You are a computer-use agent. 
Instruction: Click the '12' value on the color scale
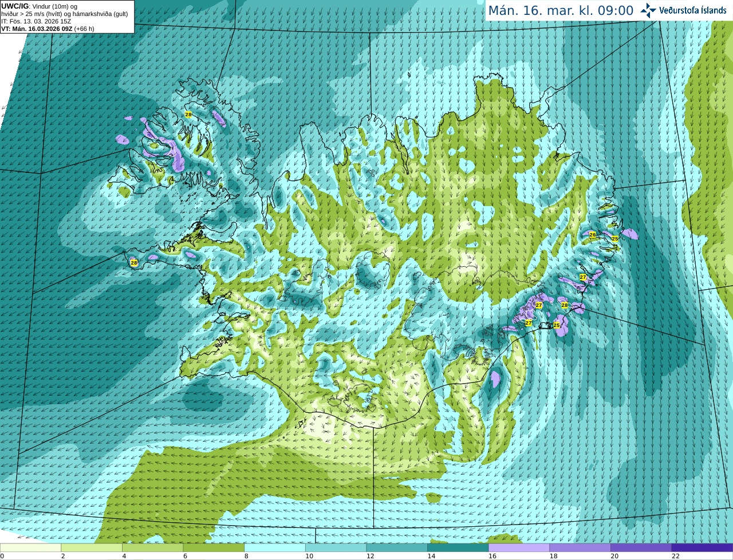click(371, 556)
